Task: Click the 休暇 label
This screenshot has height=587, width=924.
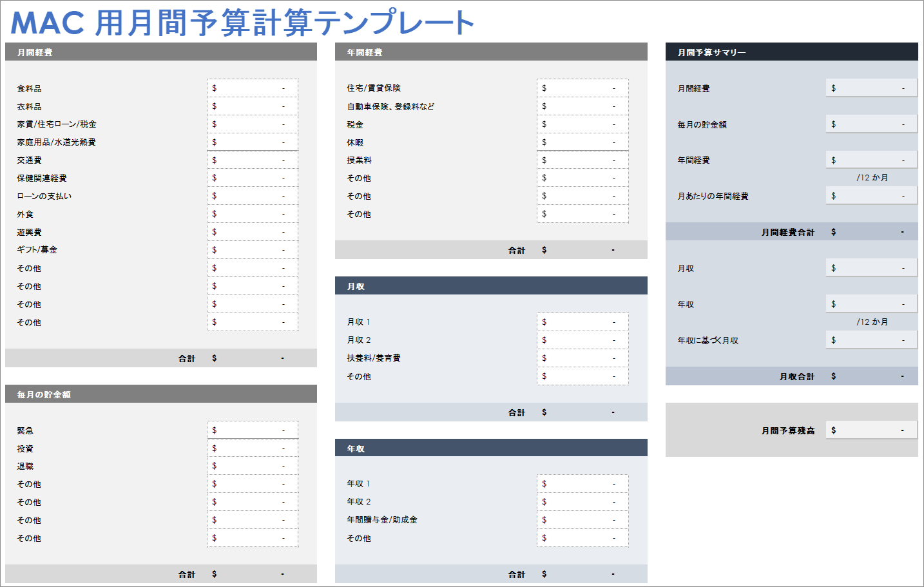Action: pyautogui.click(x=355, y=143)
